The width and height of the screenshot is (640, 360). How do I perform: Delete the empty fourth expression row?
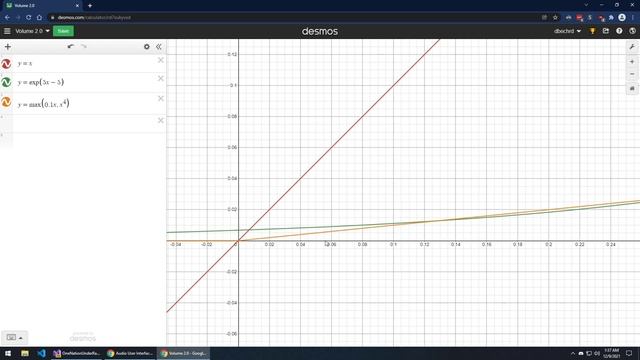point(161,120)
